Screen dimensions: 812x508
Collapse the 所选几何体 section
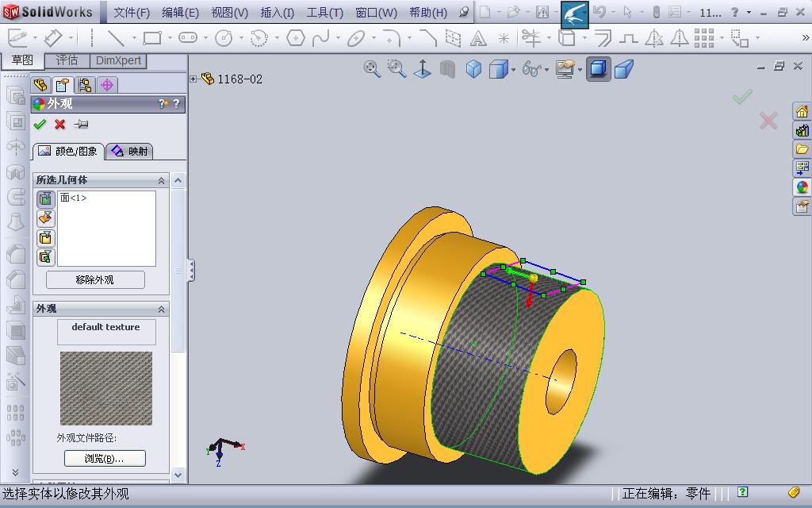point(161,180)
